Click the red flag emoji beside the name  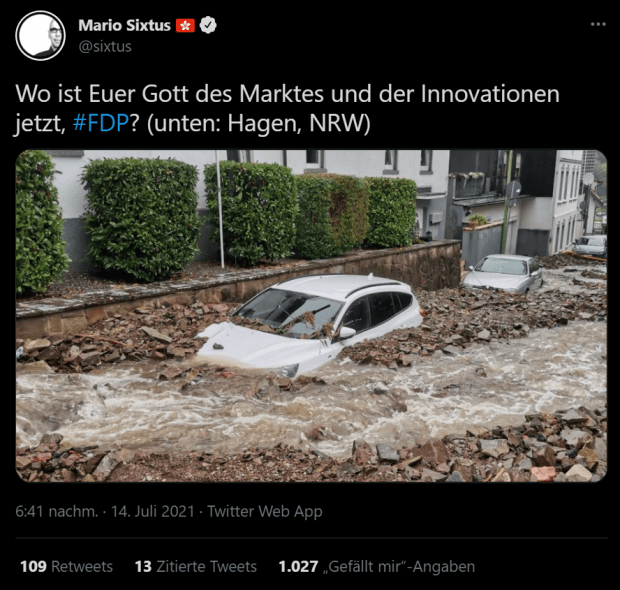click(185, 26)
